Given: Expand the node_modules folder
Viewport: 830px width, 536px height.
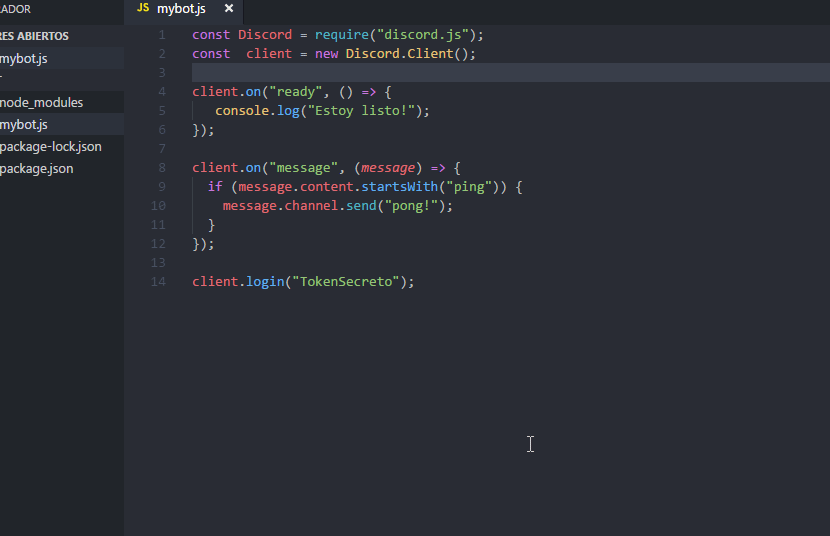Looking at the screenshot, I should point(41,103).
